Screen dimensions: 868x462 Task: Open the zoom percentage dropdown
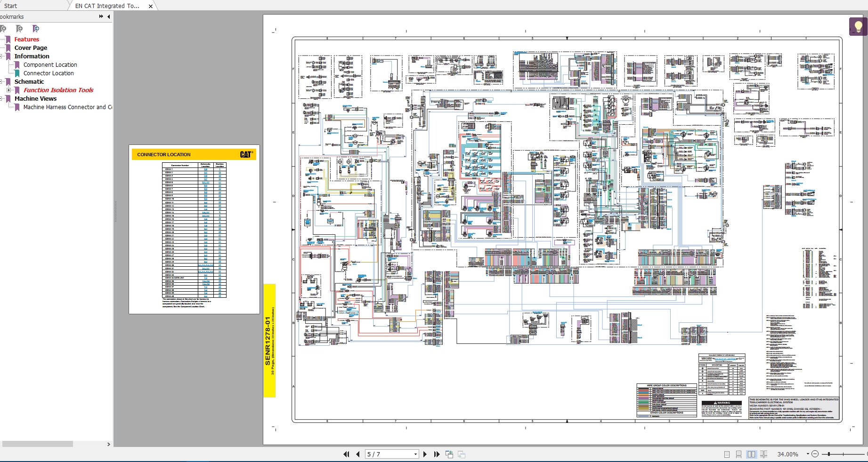click(807, 454)
